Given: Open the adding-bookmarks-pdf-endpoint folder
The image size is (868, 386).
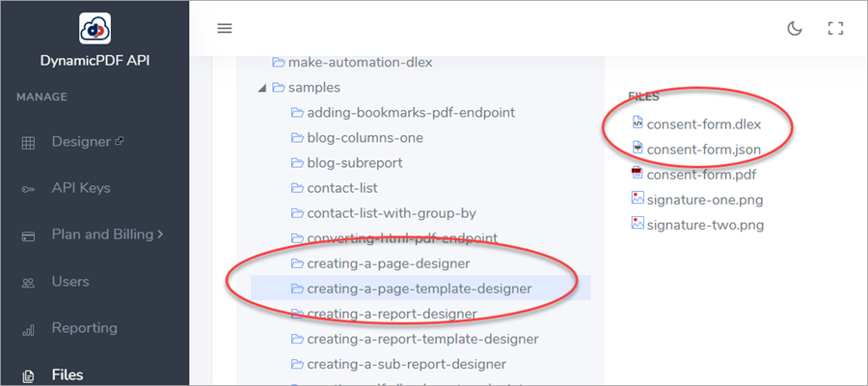Looking at the screenshot, I should pos(411,112).
